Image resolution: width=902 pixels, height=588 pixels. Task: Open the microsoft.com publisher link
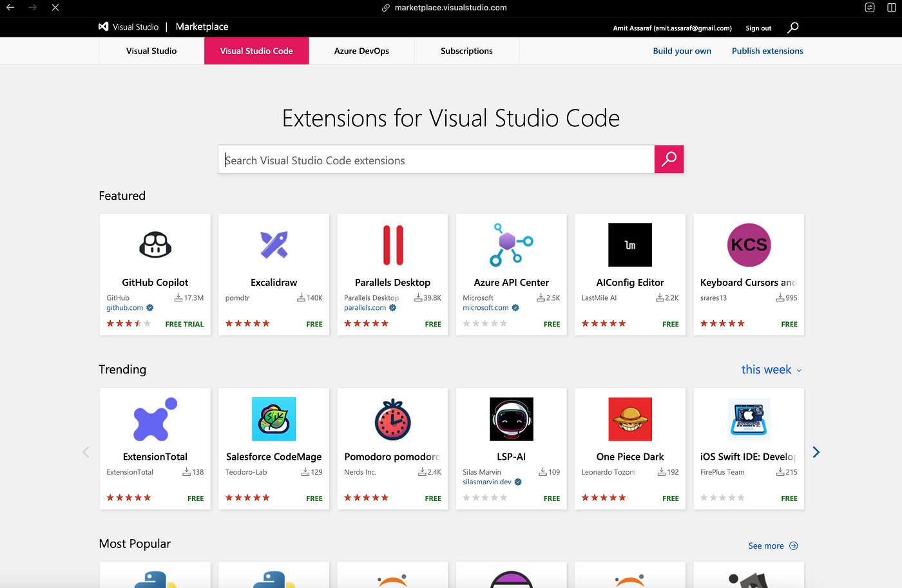pyautogui.click(x=486, y=308)
